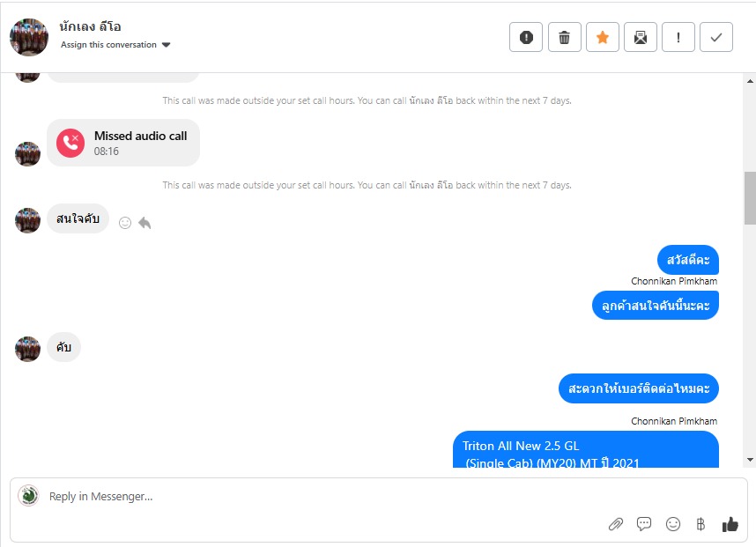The height and width of the screenshot is (547, 756).
Task: Click the chat scrollbar down arrow
Action: pos(750,460)
